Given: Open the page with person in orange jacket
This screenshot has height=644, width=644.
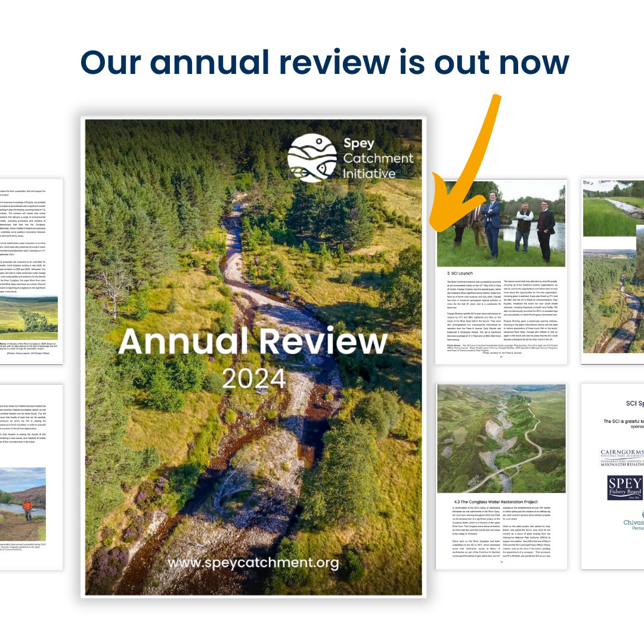Looking at the screenshot, I should pos(31,476).
